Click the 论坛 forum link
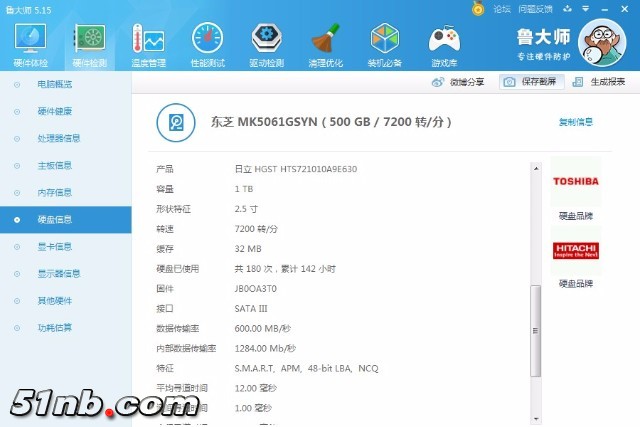Image resolution: width=640 pixels, height=427 pixels. [x=502, y=9]
